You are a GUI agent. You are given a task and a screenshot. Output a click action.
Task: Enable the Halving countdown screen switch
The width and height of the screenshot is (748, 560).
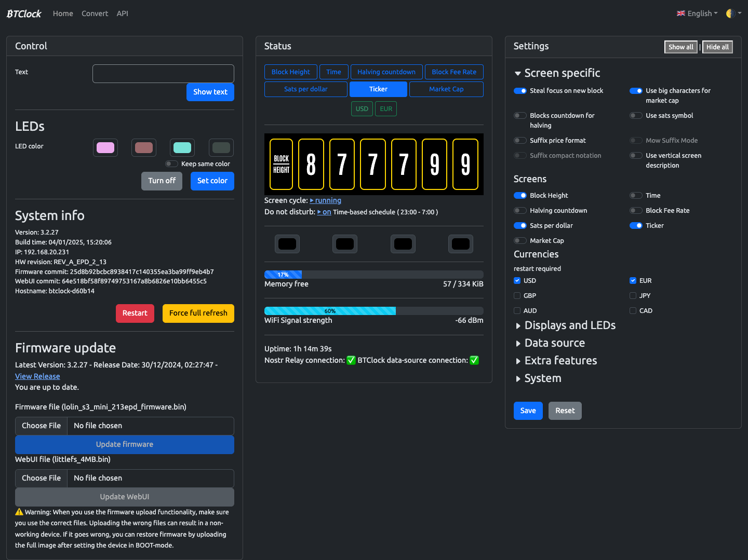point(520,211)
